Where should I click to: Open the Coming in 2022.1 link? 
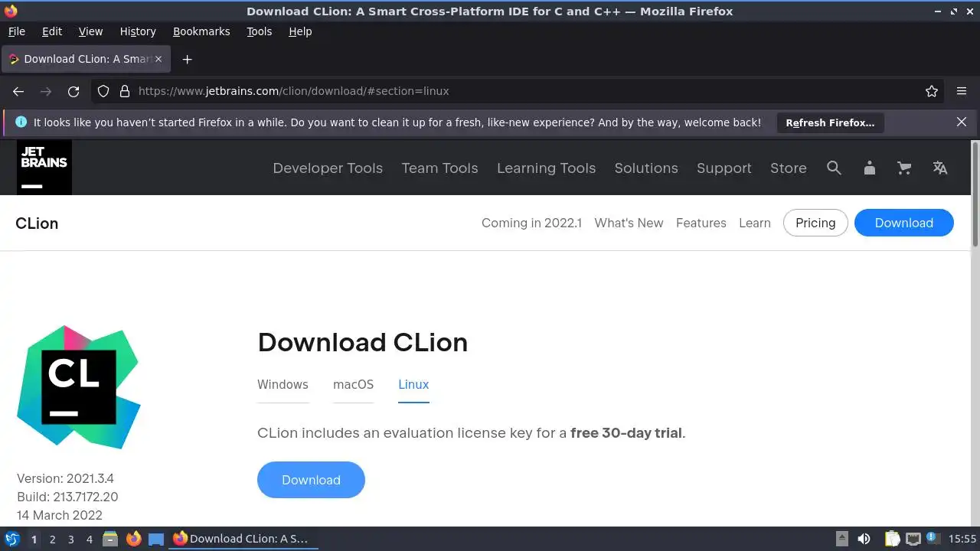531,223
